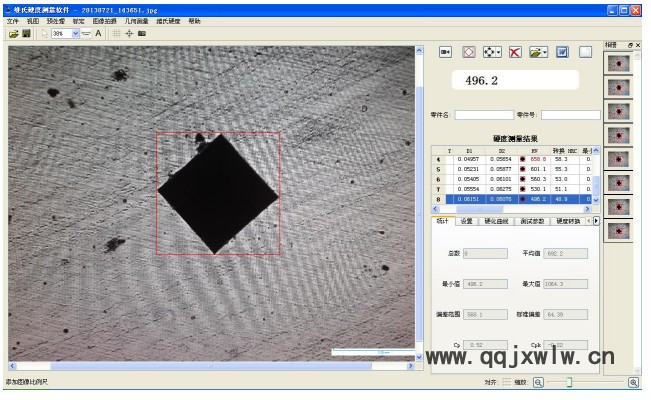The height and width of the screenshot is (400, 651).
Task: Open the 文件 menu
Action: point(13,21)
